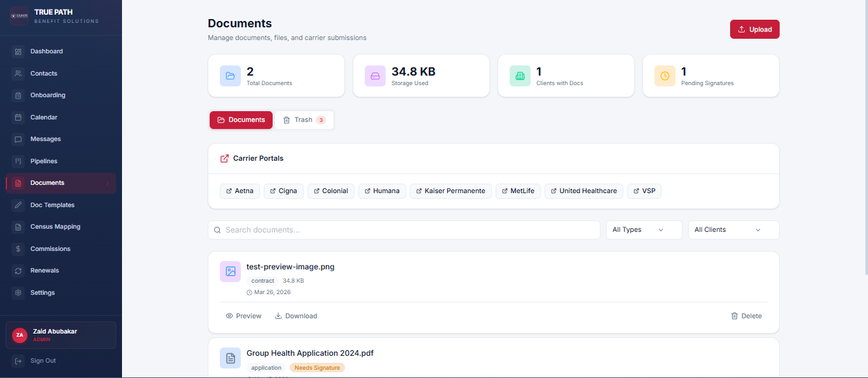Screen dimensions: 868x378
Task: Click the Renewals refresh icon
Action: pos(18,271)
